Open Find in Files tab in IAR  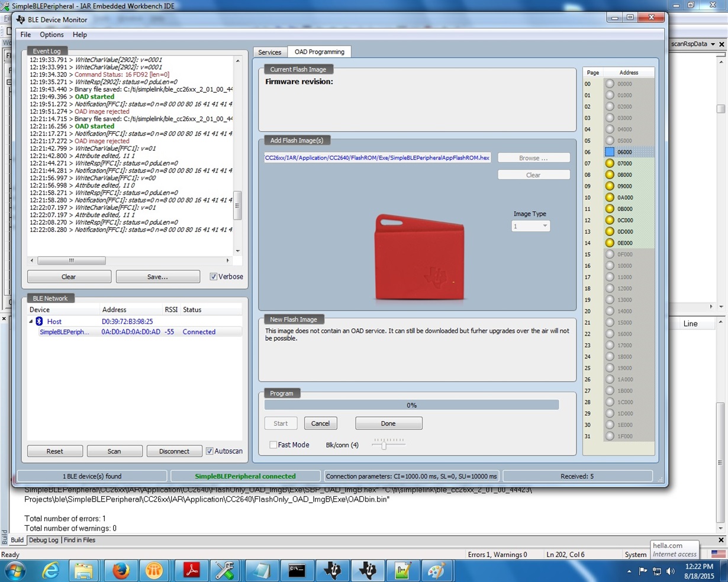coord(79,540)
